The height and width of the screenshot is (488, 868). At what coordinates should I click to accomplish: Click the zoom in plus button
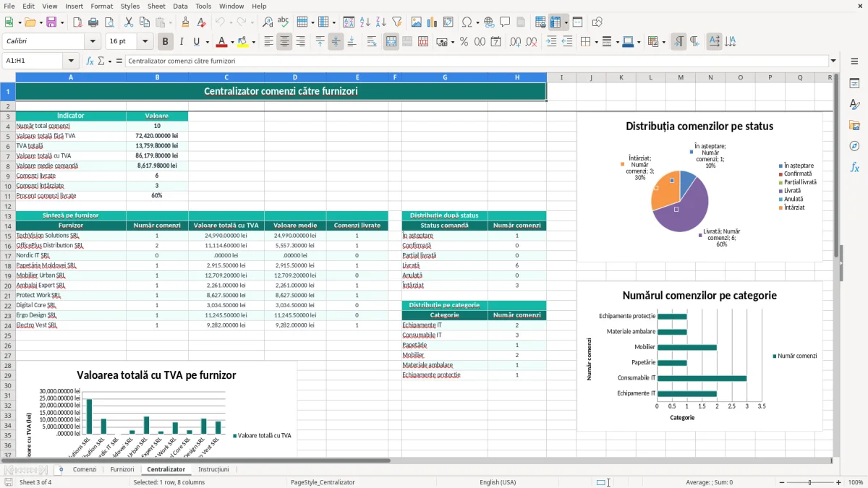pos(839,482)
